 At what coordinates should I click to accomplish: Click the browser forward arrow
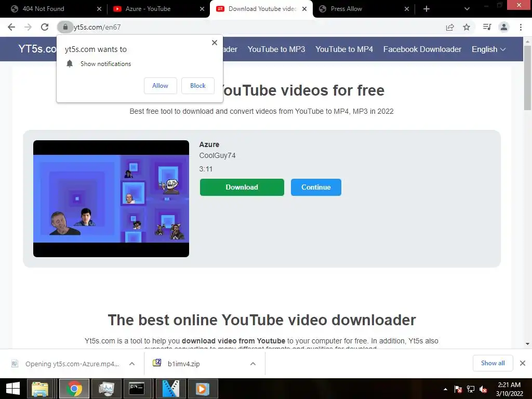[x=28, y=27]
